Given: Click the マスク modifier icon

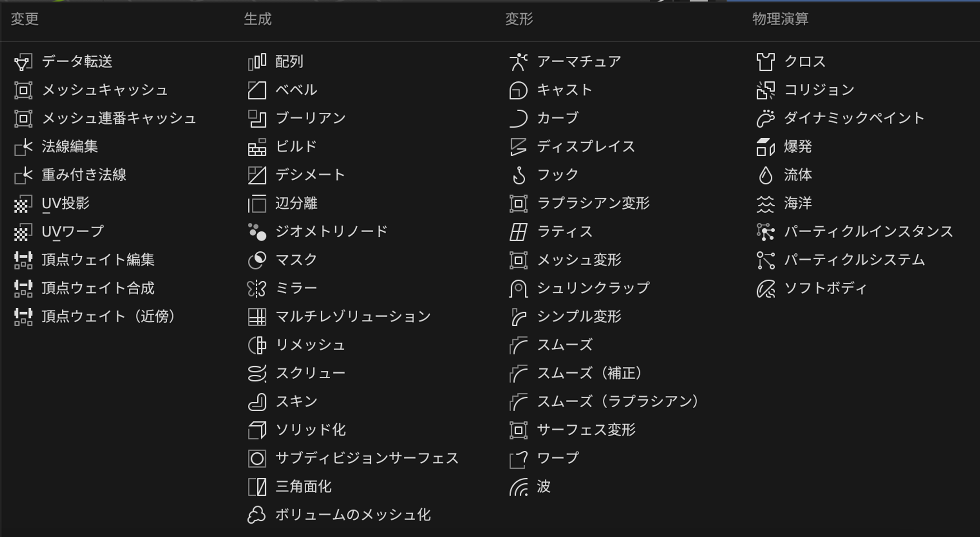Looking at the screenshot, I should pyautogui.click(x=257, y=260).
